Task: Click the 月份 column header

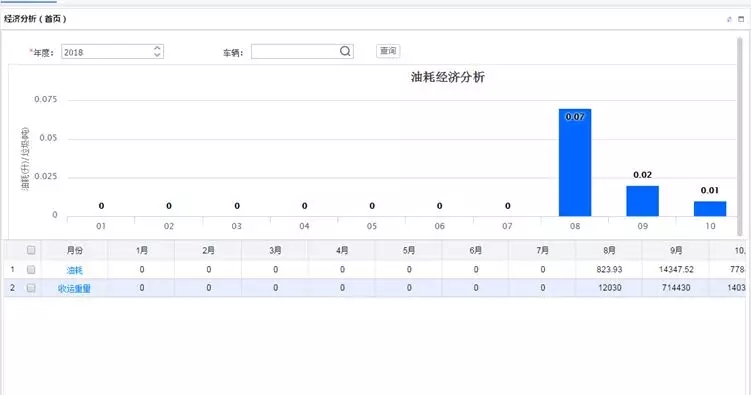Action: point(74,250)
